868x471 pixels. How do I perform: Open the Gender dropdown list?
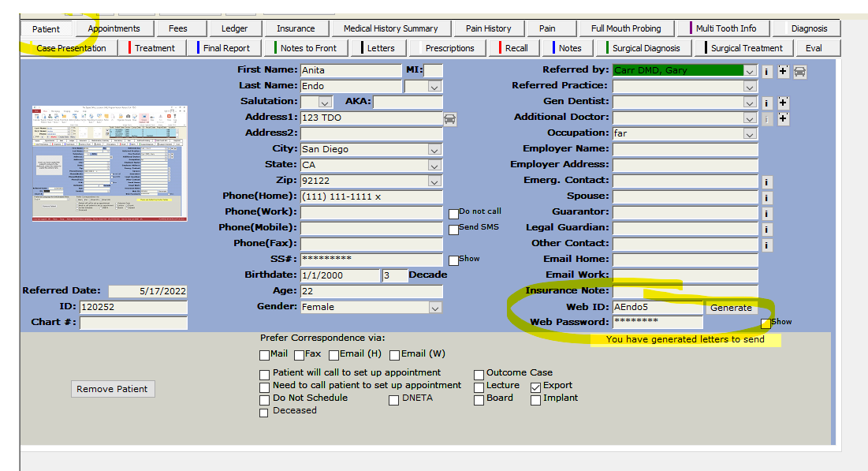pos(434,308)
